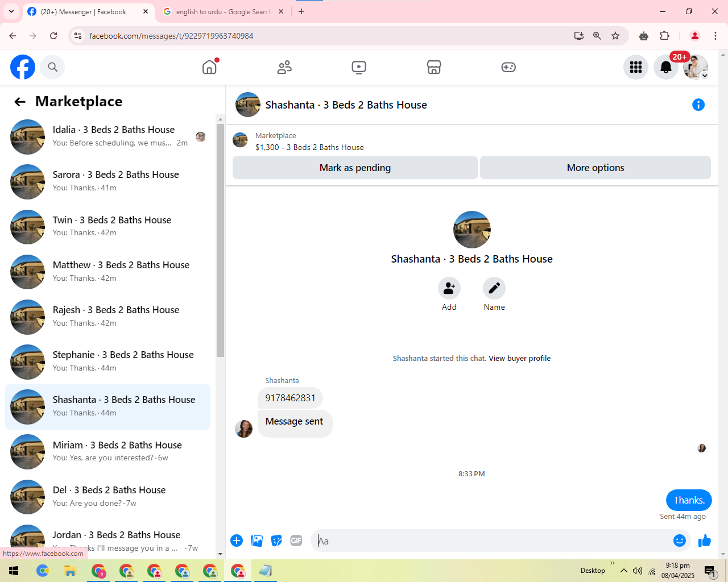Click the Facebook logo
The height and width of the screenshot is (582, 728).
[23, 67]
